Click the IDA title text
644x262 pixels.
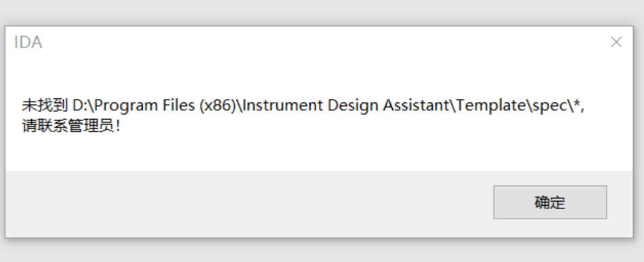28,42
